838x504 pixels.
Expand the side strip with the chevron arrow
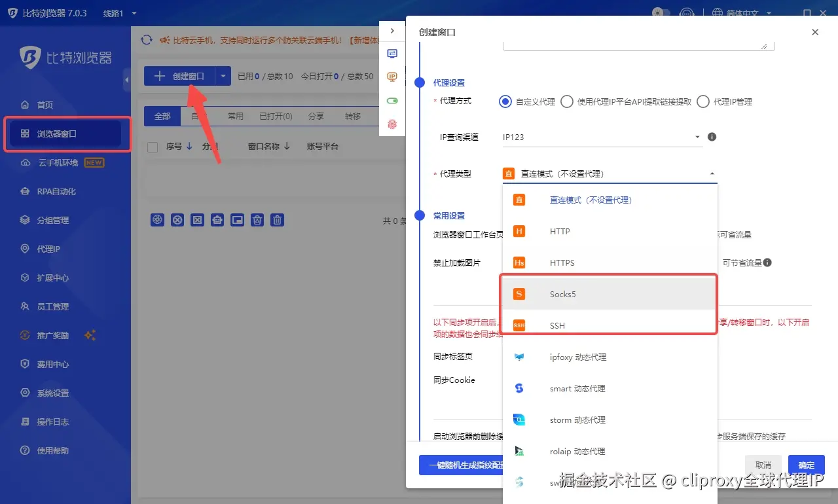[x=392, y=31]
